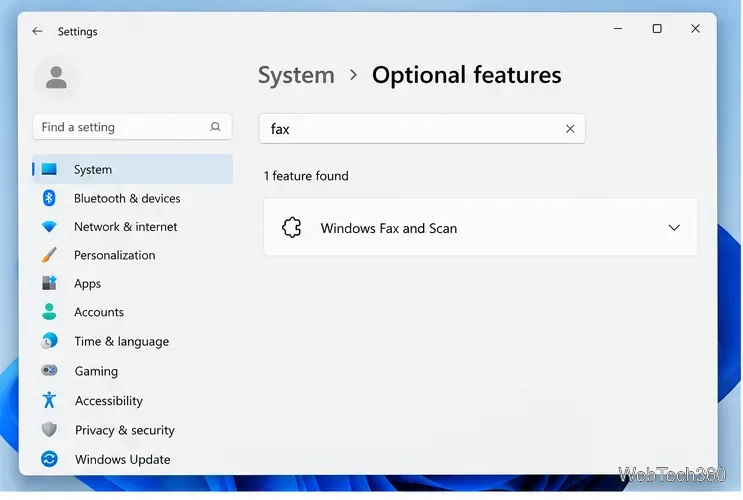Click the Windows Update refresh icon
Image resolution: width=743 pixels, height=500 pixels.
49,459
